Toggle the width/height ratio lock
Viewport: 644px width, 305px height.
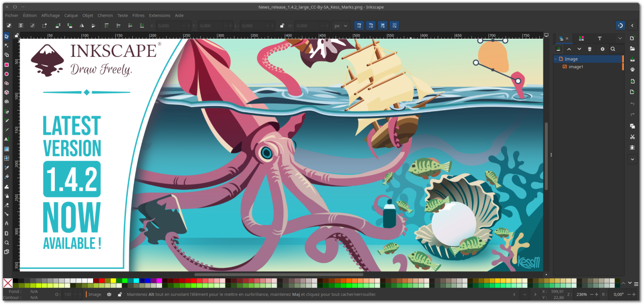tap(282, 26)
